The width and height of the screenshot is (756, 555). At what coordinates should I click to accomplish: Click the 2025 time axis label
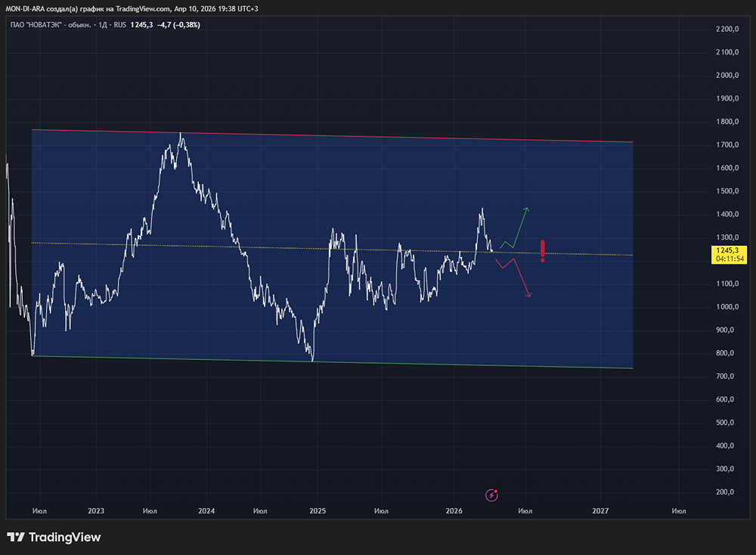pos(318,510)
